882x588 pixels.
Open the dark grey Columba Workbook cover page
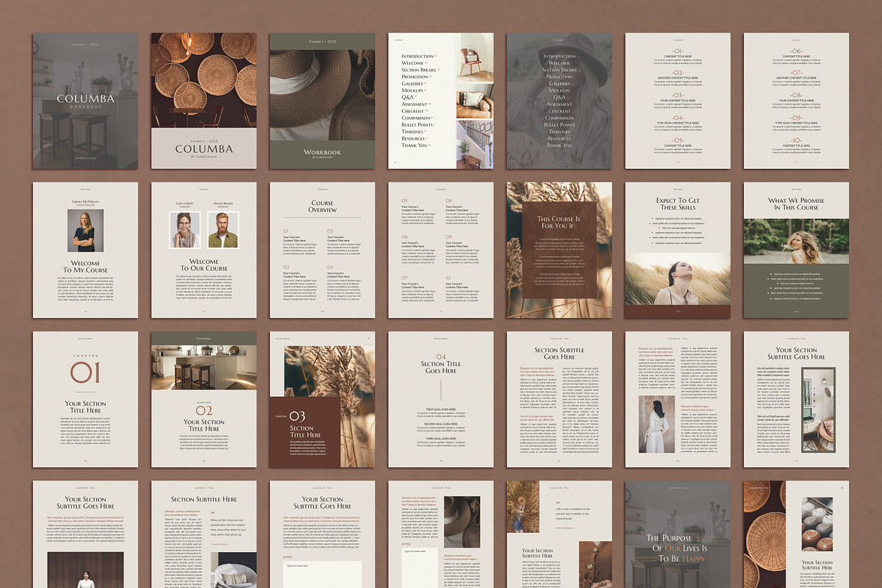point(85,101)
